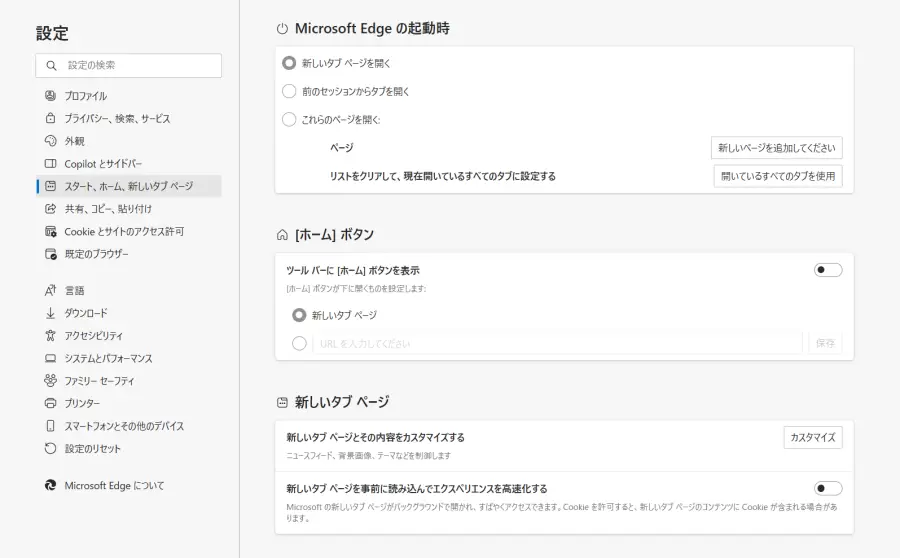Click the スマートフォン device icon
The image size is (900, 558).
[51, 426]
